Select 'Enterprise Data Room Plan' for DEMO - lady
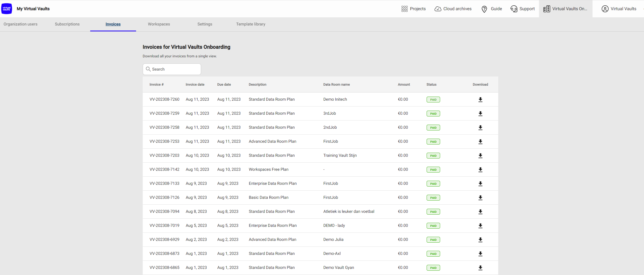 coord(273,226)
